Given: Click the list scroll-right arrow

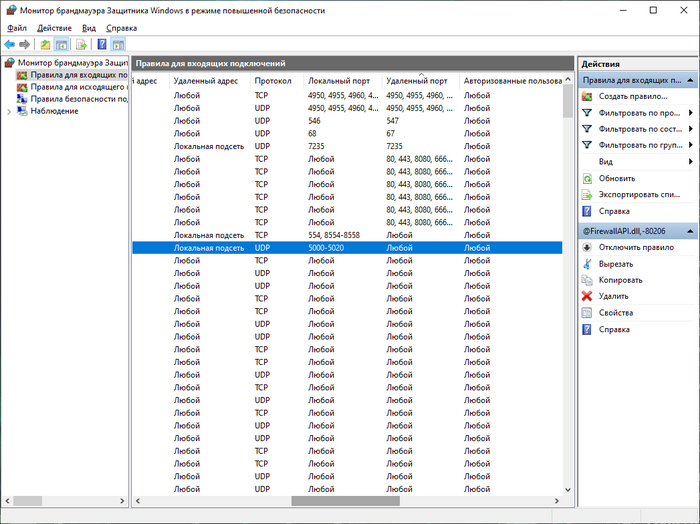Looking at the screenshot, I should pyautogui.click(x=557, y=501).
